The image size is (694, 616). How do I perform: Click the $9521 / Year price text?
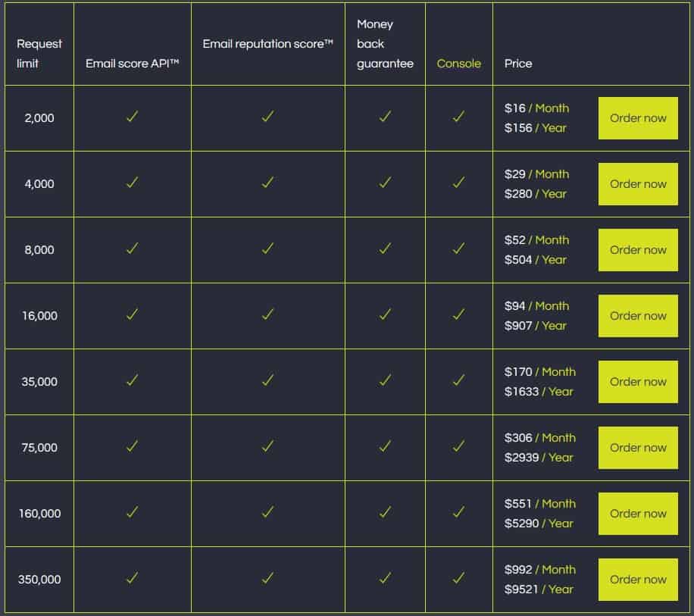539,589
